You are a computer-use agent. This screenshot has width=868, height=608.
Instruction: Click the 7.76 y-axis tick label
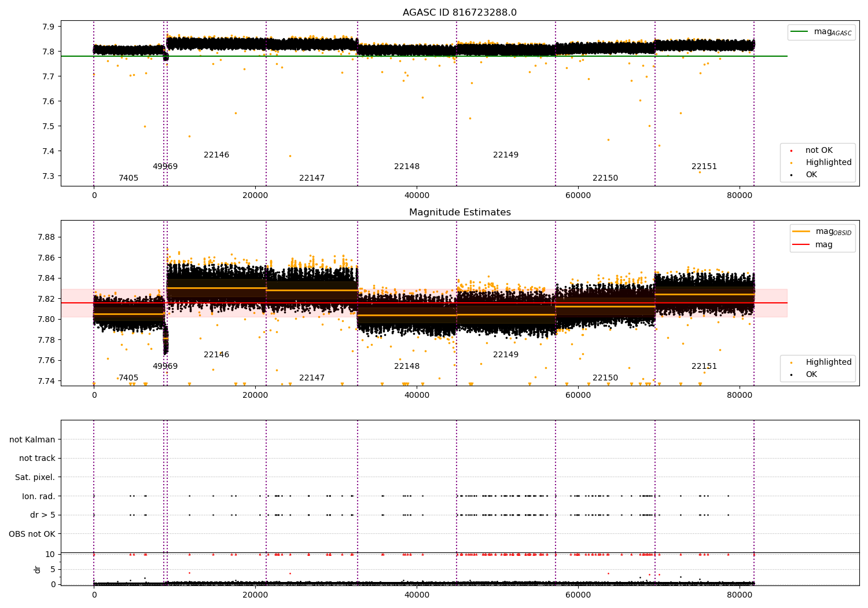click(x=46, y=360)
